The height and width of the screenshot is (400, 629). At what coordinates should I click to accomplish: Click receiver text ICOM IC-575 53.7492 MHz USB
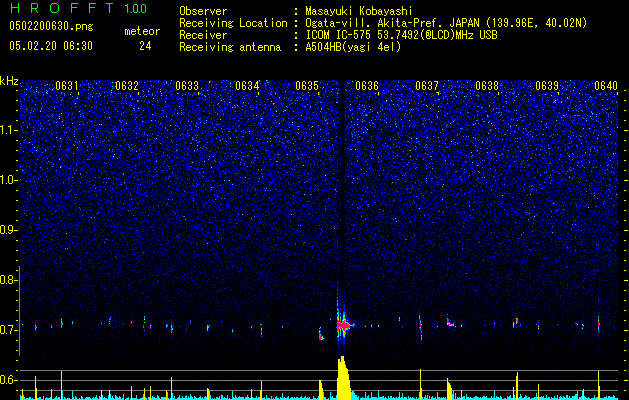pos(401,35)
